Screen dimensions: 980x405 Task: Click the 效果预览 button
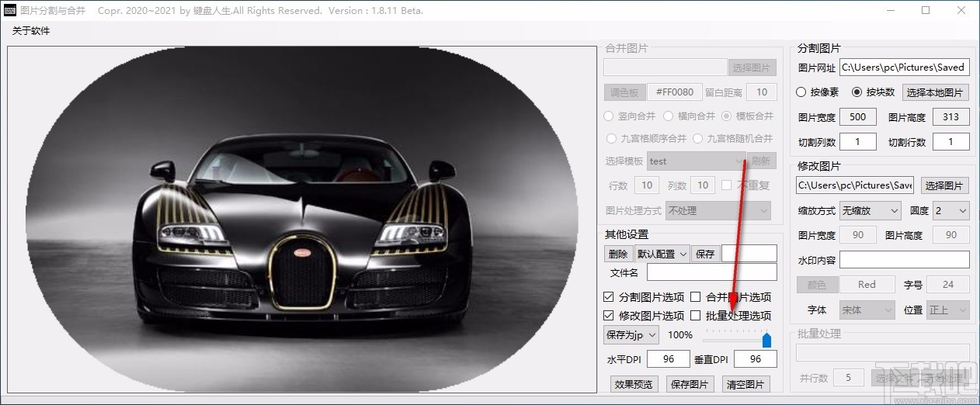click(x=634, y=384)
